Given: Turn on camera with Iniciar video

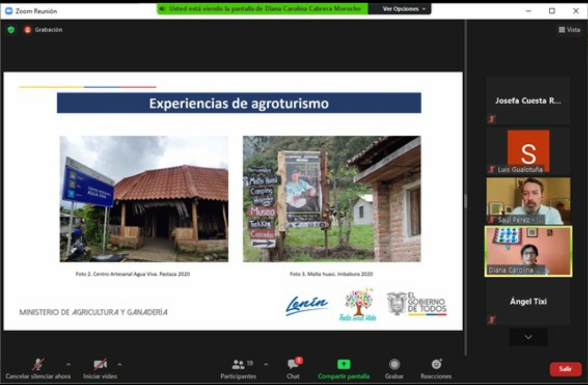Looking at the screenshot, I should click(100, 369).
